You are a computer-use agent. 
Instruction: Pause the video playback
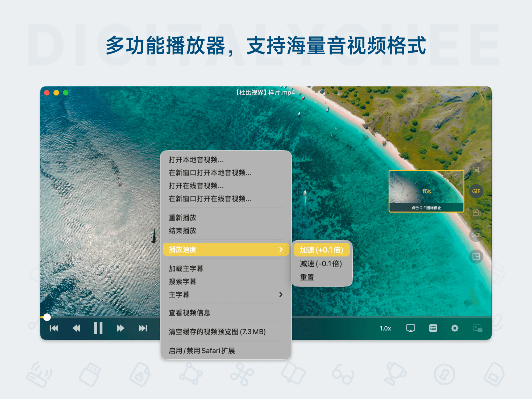point(98,328)
